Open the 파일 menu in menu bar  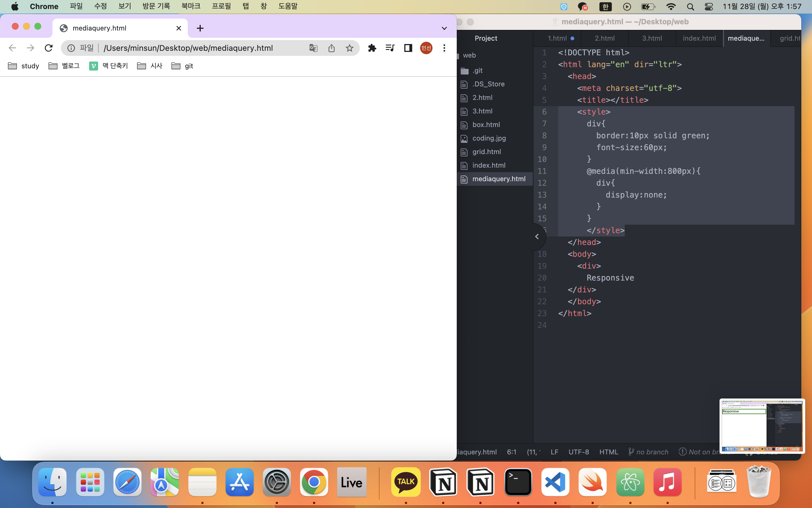pos(76,6)
